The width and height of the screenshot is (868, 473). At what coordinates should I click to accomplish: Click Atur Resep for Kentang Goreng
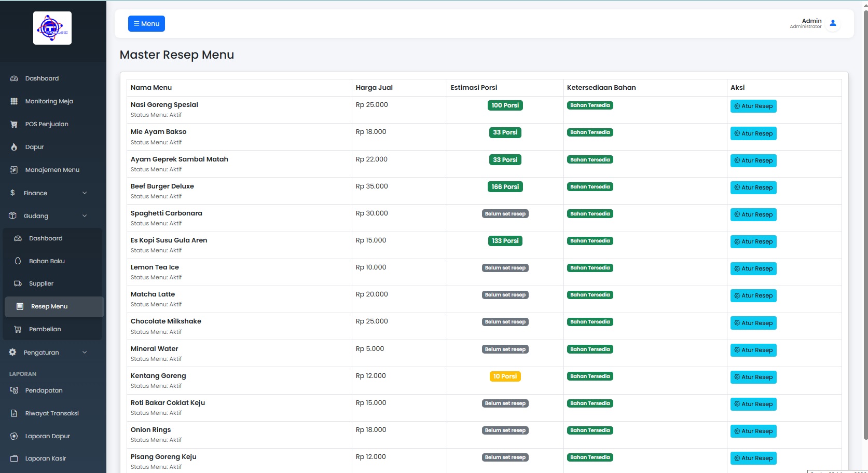[753, 377]
